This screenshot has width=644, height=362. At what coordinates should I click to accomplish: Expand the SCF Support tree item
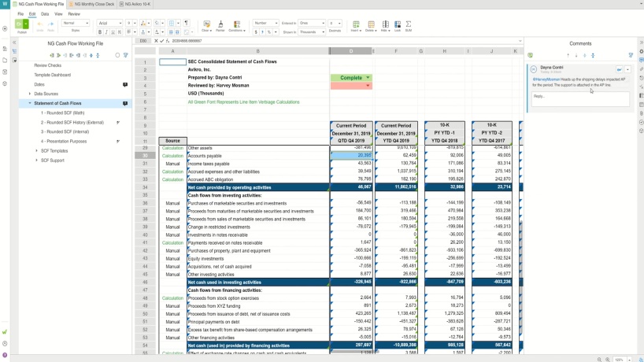(36, 161)
